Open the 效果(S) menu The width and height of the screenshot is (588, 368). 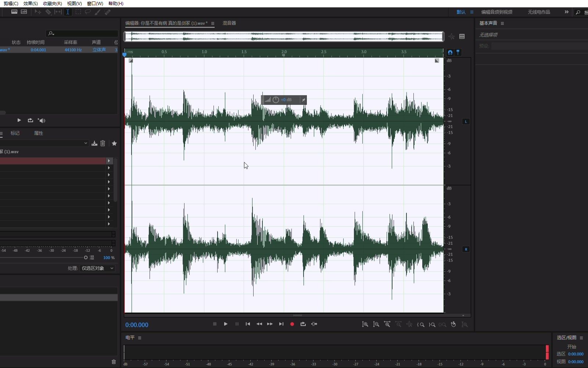tap(31, 3)
